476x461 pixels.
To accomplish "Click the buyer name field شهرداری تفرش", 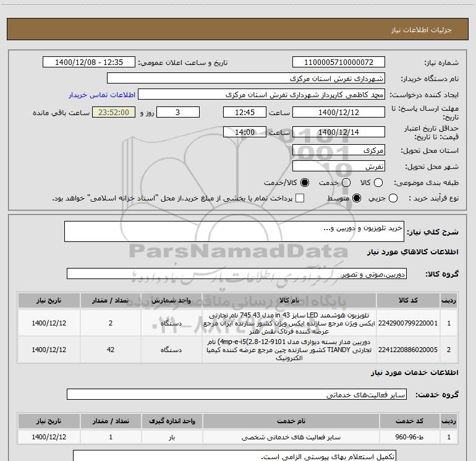I will click(x=246, y=78).
